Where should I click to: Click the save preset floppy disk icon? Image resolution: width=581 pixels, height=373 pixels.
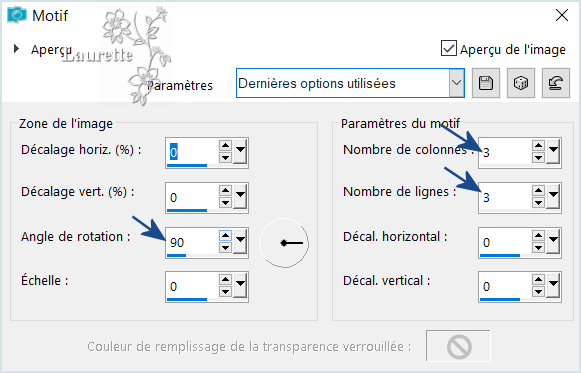(486, 83)
